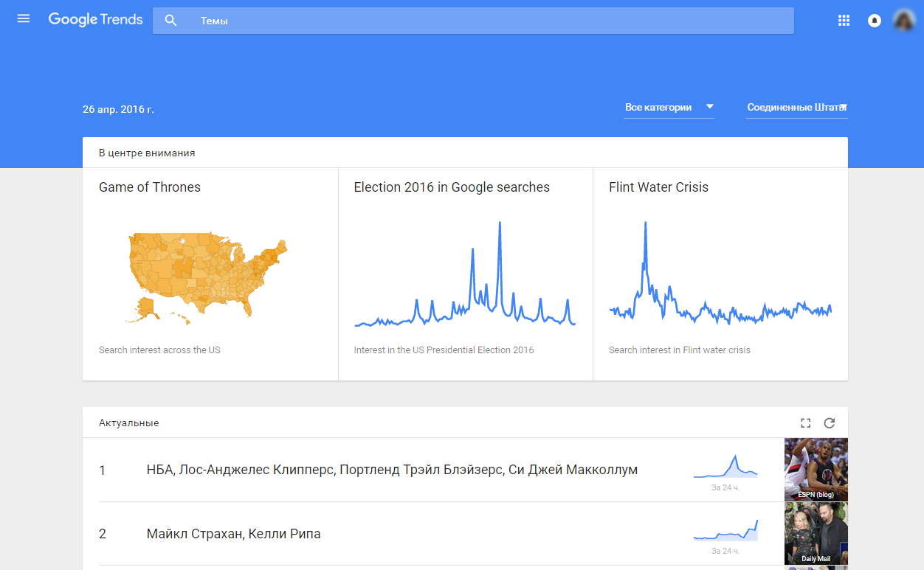Image resolution: width=924 pixels, height=570 pixels.
Task: Open the 'Соединенные Штаты' country dropdown
Action: (x=796, y=108)
